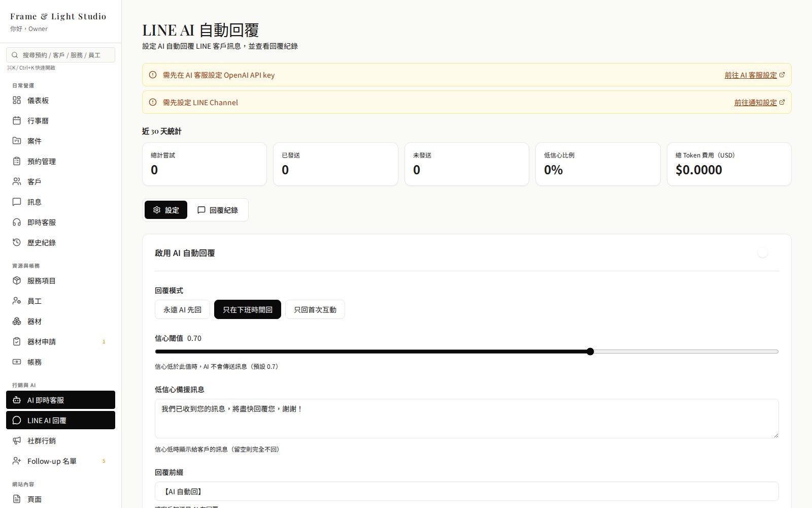The height and width of the screenshot is (508, 812).
Task: Click the 信心閾值 slider handle
Action: coord(590,351)
